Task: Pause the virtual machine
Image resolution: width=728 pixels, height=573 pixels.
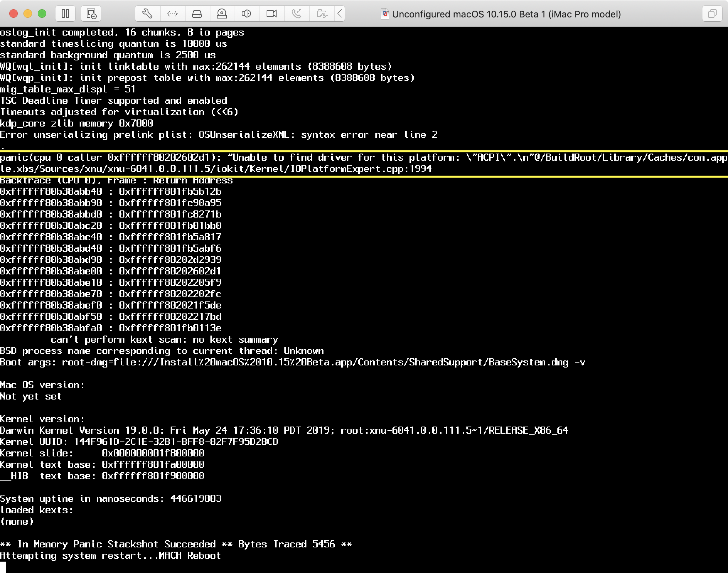Action: 65,14
